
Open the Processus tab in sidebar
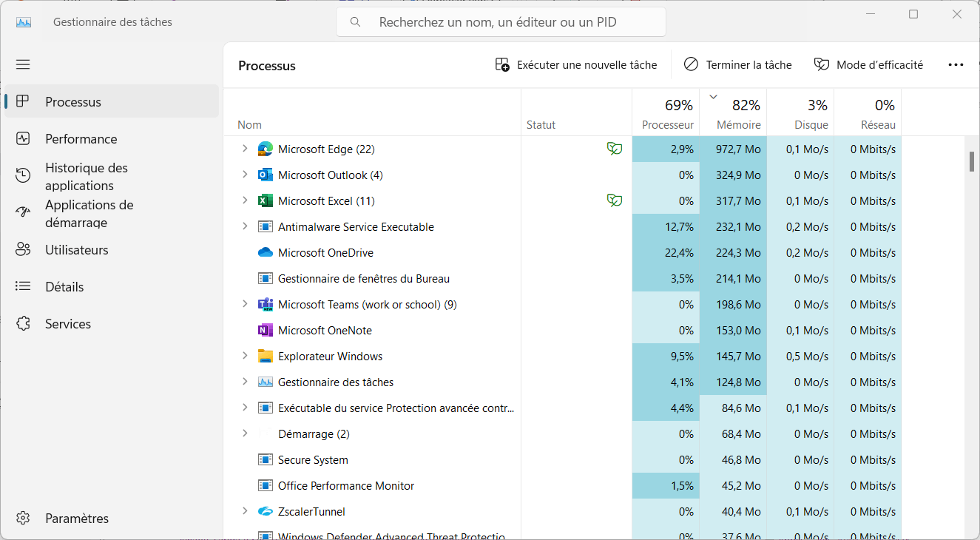tap(112, 101)
